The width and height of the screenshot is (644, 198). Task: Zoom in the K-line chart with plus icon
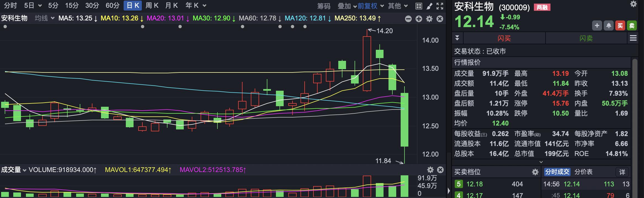point(419,19)
